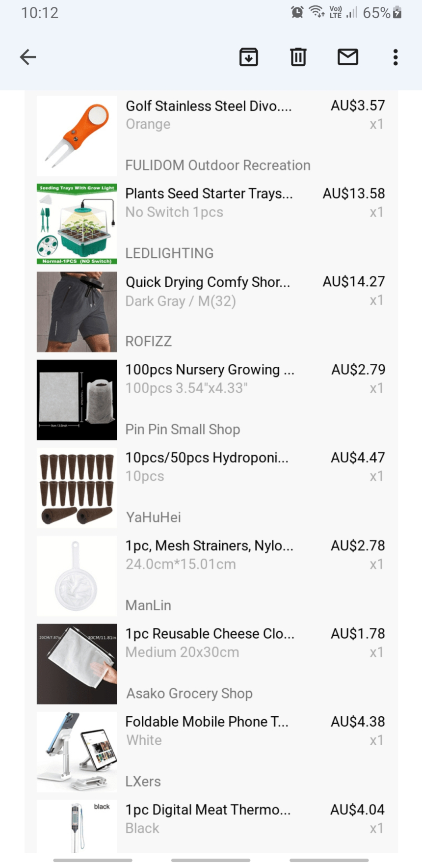
Task: Delete this email via trash icon
Action: 298,57
